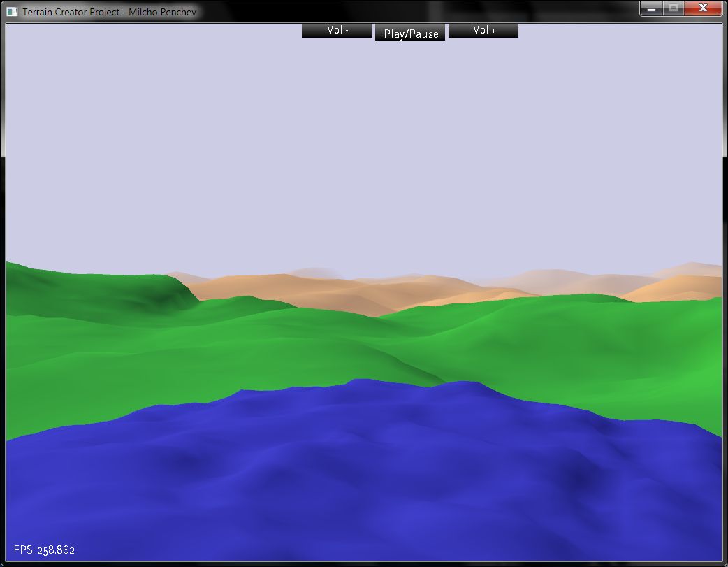
Task: Click the disabled maximize button
Action: point(674,8)
